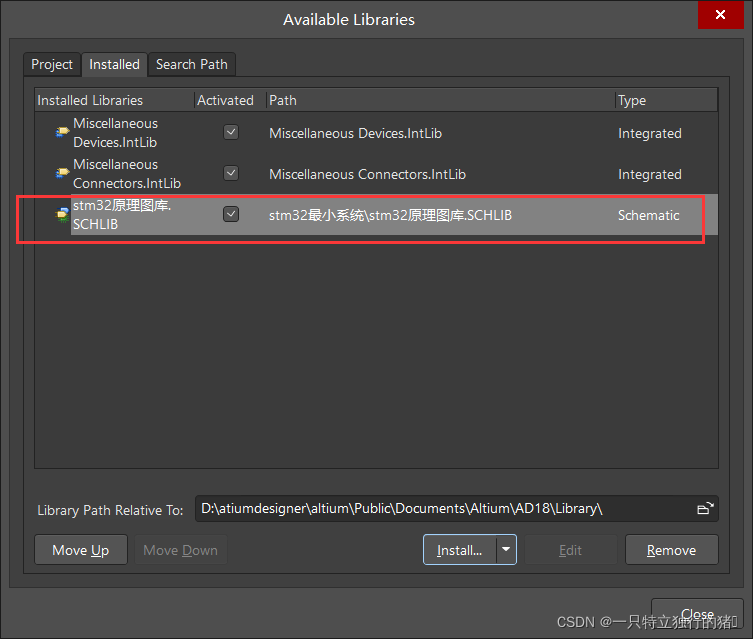Select the Miscellaneous Connectors.IntLib library name
753x639 pixels.
(x=127, y=174)
